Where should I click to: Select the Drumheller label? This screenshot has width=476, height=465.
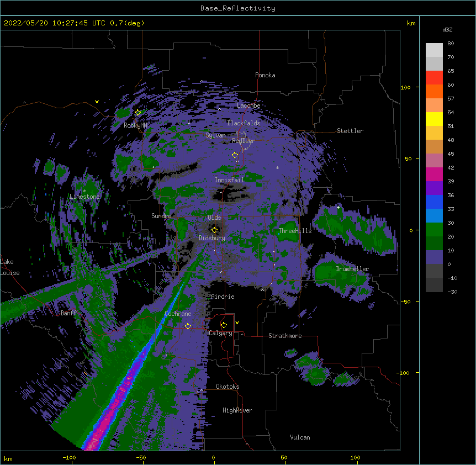352,269
